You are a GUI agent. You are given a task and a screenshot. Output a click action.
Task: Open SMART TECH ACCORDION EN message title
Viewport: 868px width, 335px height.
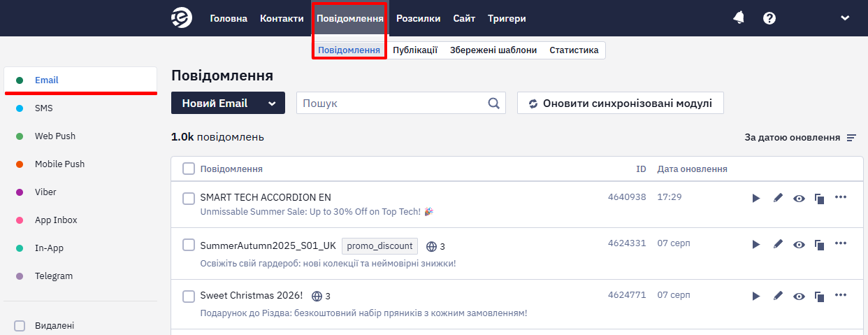click(266, 197)
